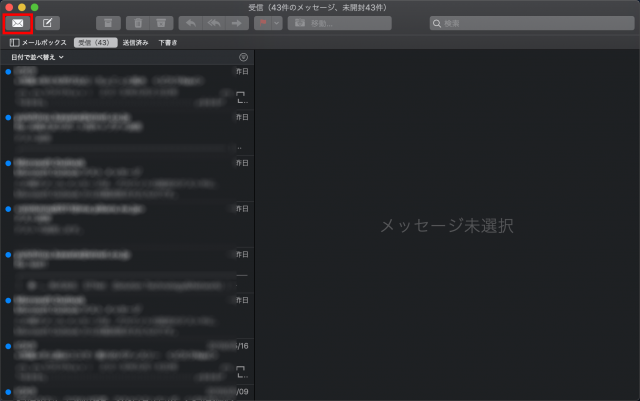The width and height of the screenshot is (640, 401).
Task: Click the Delete trash icon in toolbar
Action: pos(139,23)
